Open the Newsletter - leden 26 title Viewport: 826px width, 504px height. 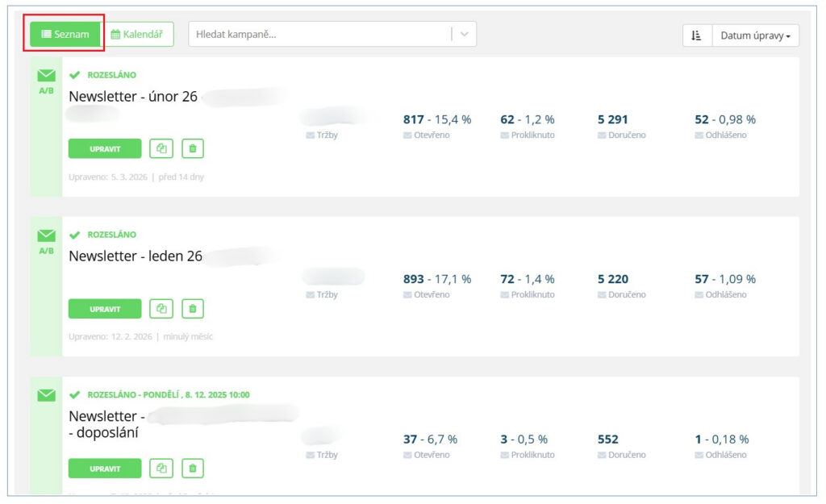coord(136,256)
